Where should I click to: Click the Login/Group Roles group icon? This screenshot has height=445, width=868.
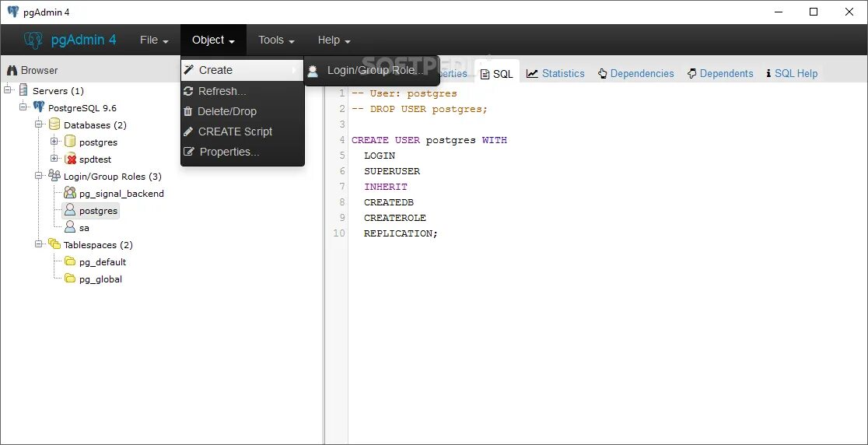tap(54, 176)
